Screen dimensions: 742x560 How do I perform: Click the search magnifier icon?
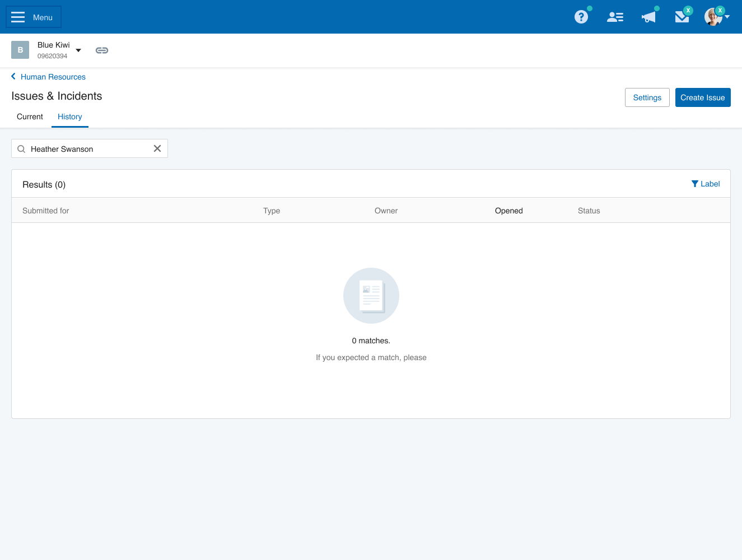pyautogui.click(x=21, y=149)
